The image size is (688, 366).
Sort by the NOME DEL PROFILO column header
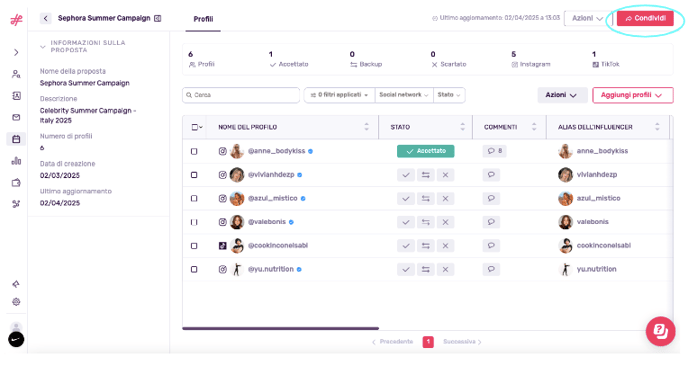pos(247,127)
